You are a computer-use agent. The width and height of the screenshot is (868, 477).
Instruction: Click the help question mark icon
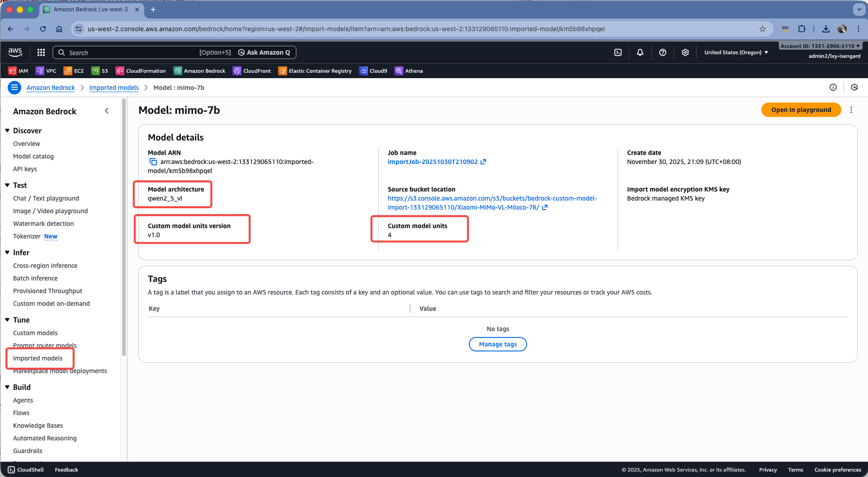click(663, 52)
